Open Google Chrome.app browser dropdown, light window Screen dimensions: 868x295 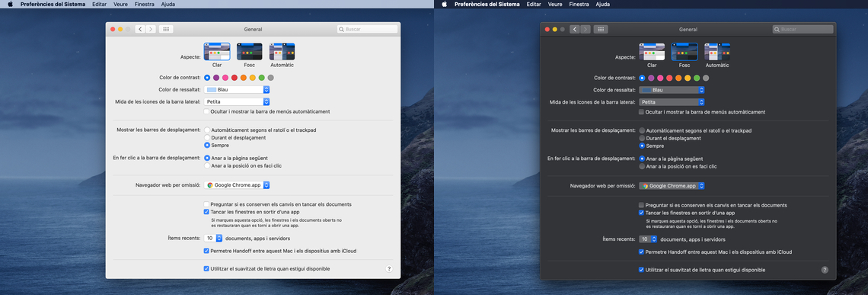(x=237, y=185)
